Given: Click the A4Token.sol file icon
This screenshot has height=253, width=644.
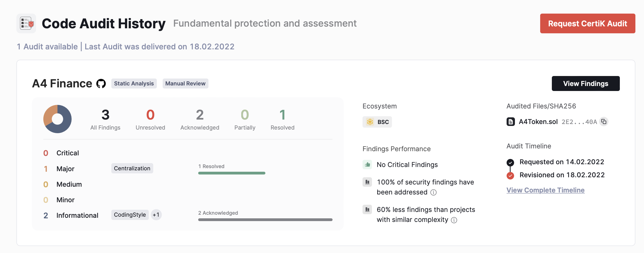Looking at the screenshot, I should pyautogui.click(x=511, y=122).
